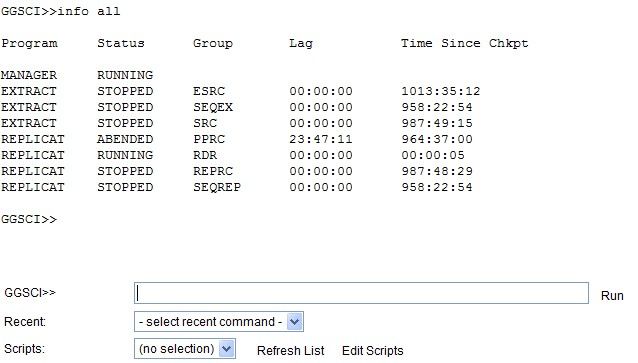This screenshot has height=363, width=638.
Task: Open the Scripts (no selection) dropdown
Action: click(x=185, y=349)
